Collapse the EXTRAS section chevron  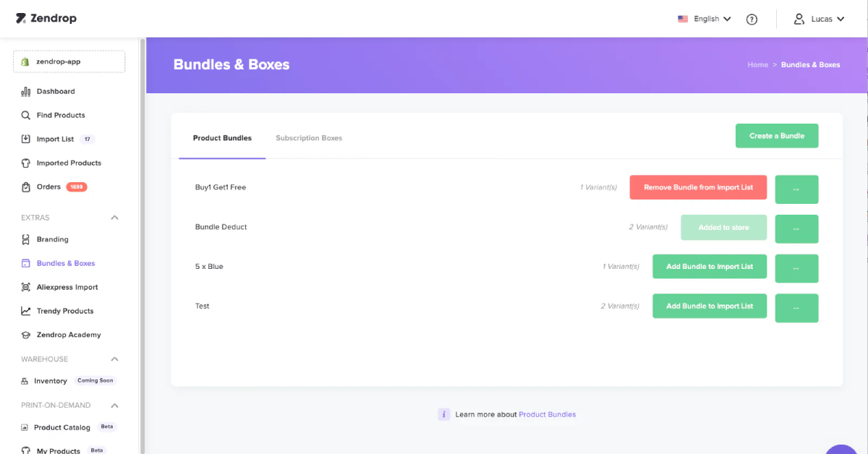point(114,218)
